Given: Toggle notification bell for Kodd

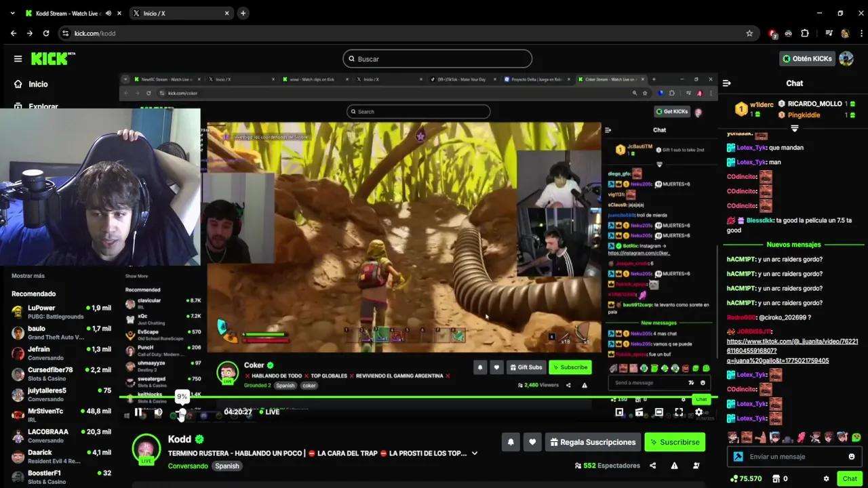Looking at the screenshot, I should [x=511, y=442].
